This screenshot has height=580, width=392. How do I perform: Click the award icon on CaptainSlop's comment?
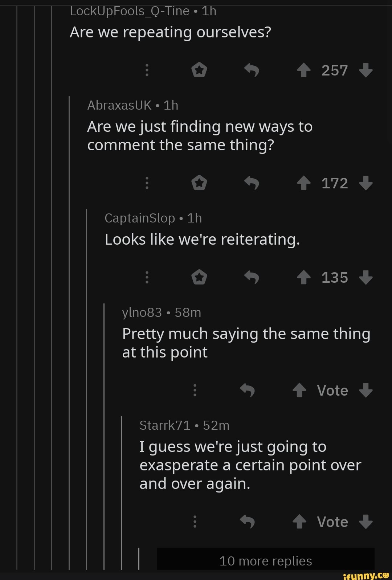click(199, 277)
